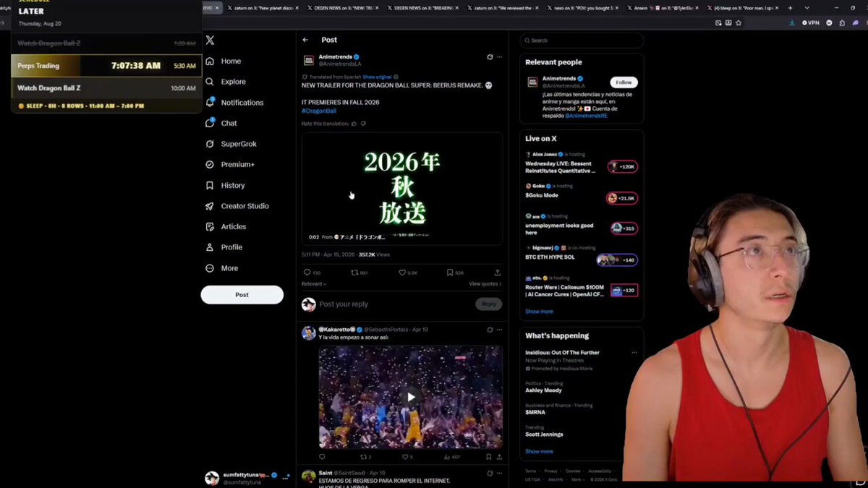Click the Home icon in the sidebar
This screenshot has width=868, height=488.
pos(210,61)
